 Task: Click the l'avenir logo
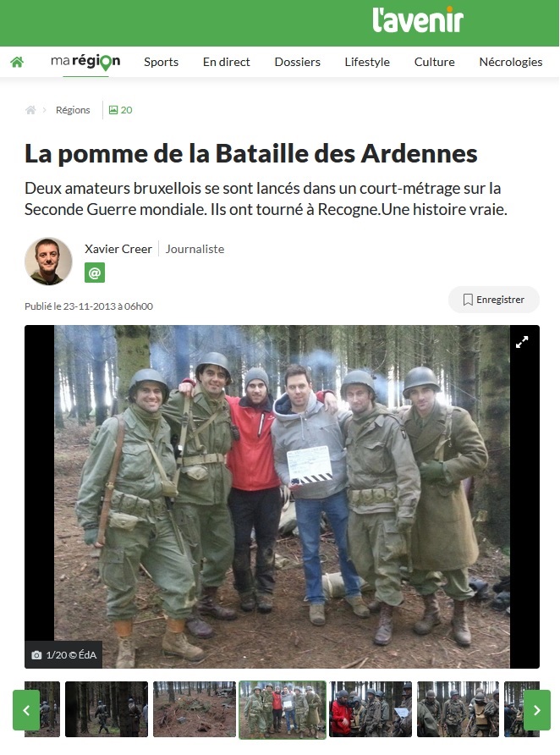pos(418,20)
